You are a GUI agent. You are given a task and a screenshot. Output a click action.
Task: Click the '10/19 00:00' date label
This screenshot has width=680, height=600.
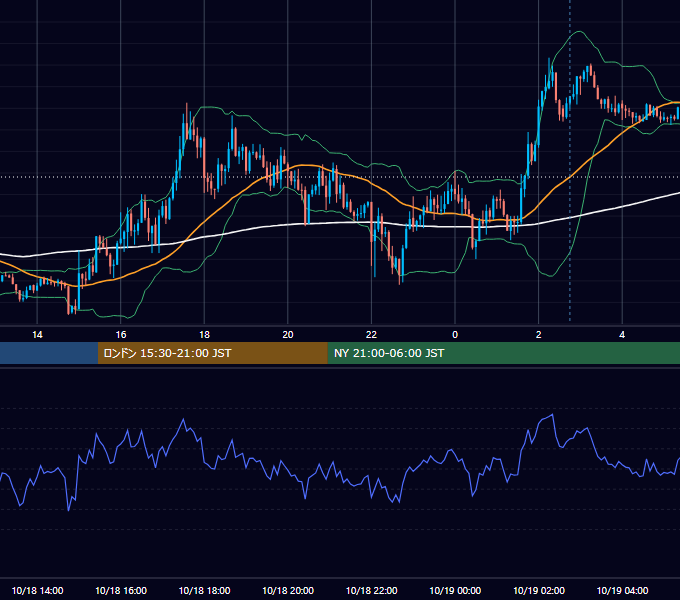455,590
